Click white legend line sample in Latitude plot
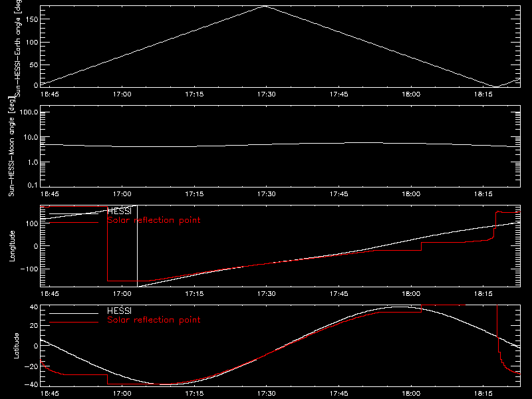 click(x=74, y=313)
